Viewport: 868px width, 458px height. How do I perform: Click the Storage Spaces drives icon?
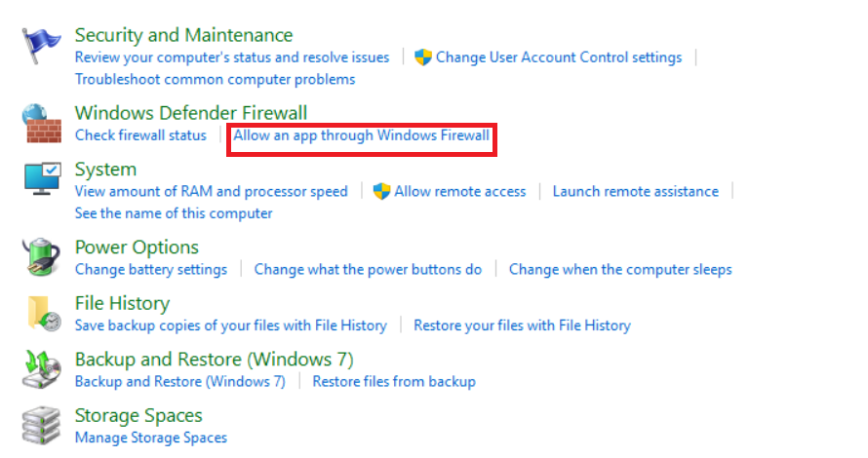click(x=41, y=426)
